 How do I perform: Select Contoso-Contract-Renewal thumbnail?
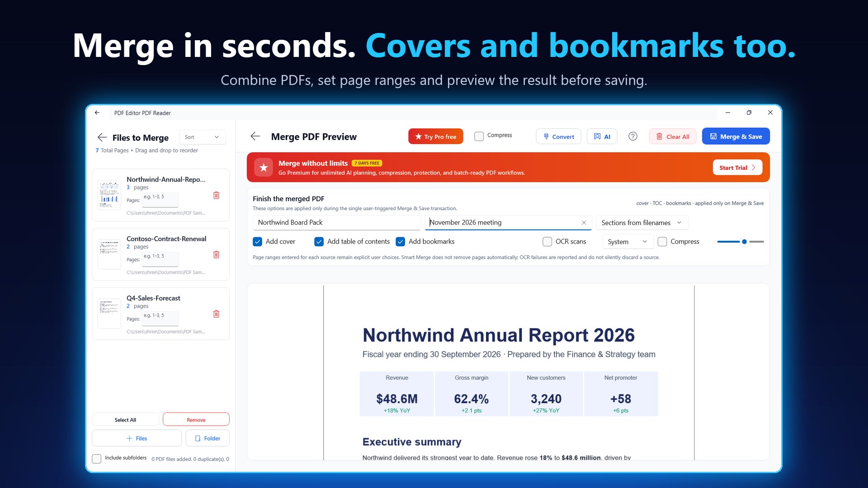109,254
